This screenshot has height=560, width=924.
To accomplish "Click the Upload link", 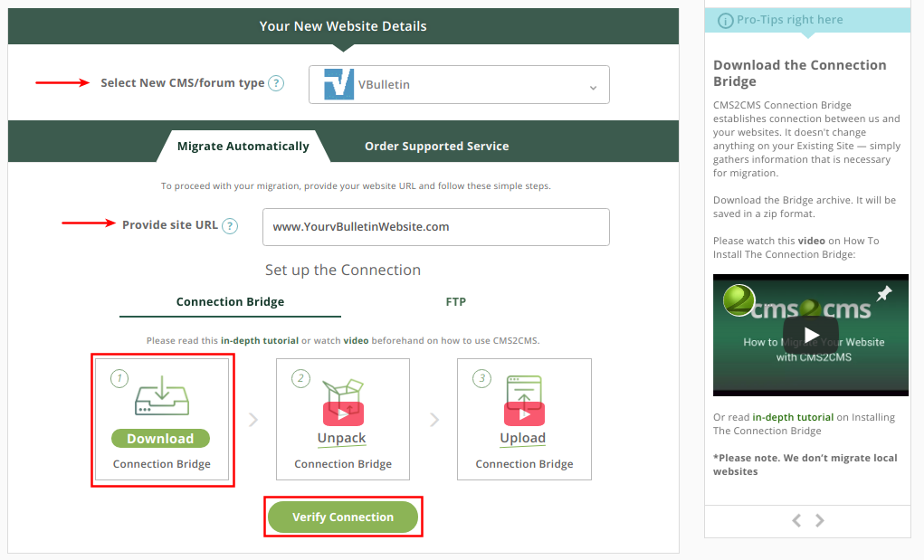I will pos(523,439).
